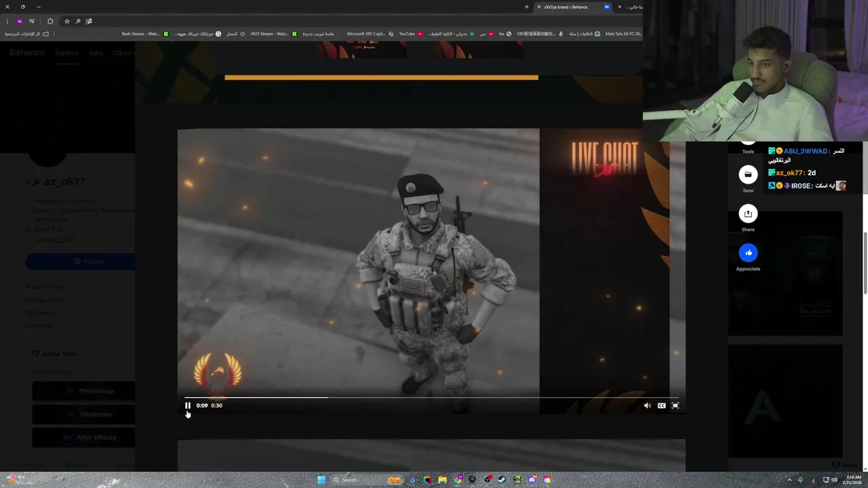This screenshot has width=868, height=488.
Task: Open the first related project thumbnail
Action: click(x=785, y=273)
